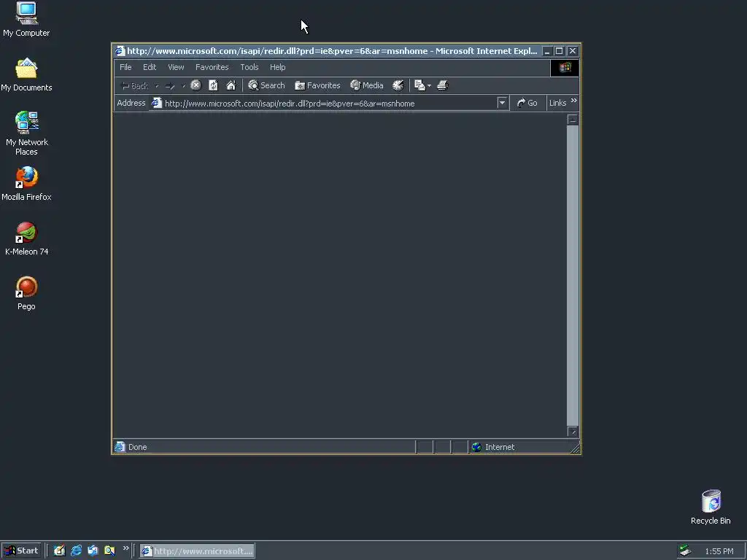
Task: Click the Windows logo throbber icon
Action: pyautogui.click(x=565, y=68)
